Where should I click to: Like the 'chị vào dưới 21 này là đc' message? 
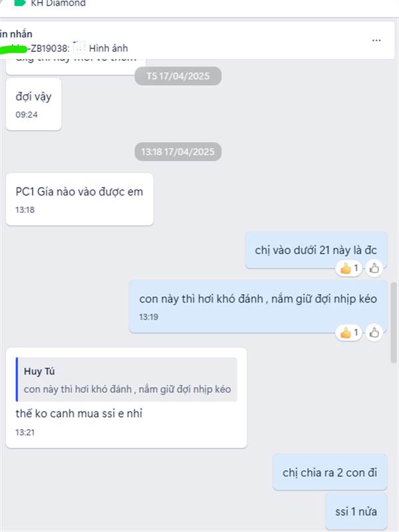pyautogui.click(x=374, y=269)
